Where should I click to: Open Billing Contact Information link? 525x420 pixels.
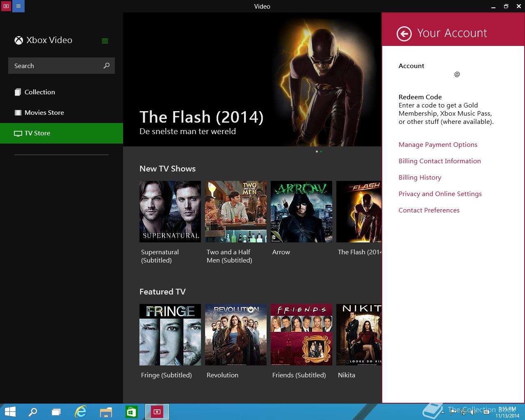coord(440,161)
